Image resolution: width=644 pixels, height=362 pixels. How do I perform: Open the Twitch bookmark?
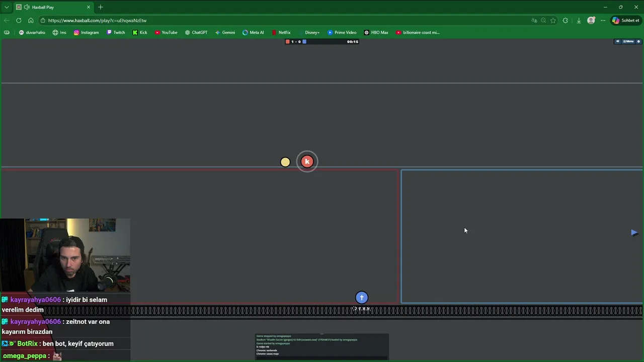pyautogui.click(x=116, y=33)
